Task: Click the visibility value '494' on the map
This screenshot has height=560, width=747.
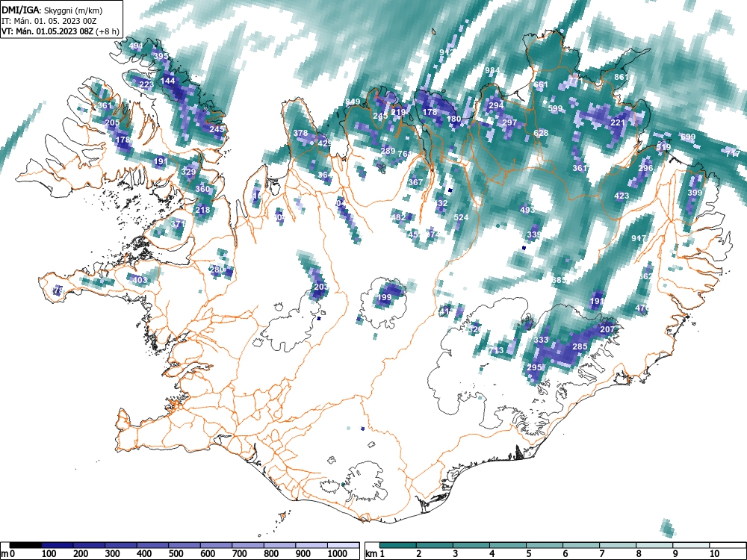Action: click(x=136, y=46)
